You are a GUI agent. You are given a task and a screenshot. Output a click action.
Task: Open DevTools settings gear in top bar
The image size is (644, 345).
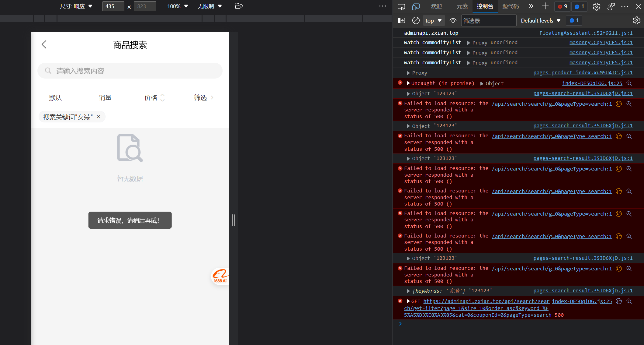596,6
